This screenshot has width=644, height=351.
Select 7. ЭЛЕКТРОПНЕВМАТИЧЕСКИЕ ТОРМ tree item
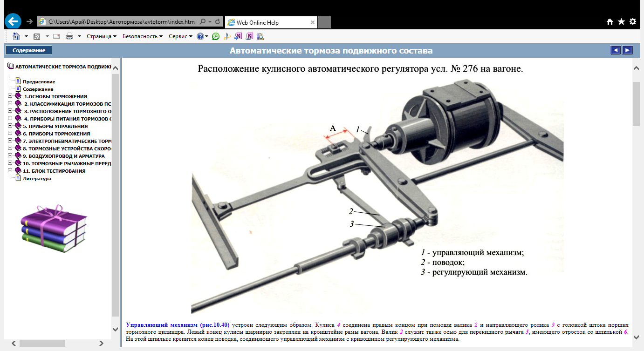pyautogui.click(x=68, y=141)
